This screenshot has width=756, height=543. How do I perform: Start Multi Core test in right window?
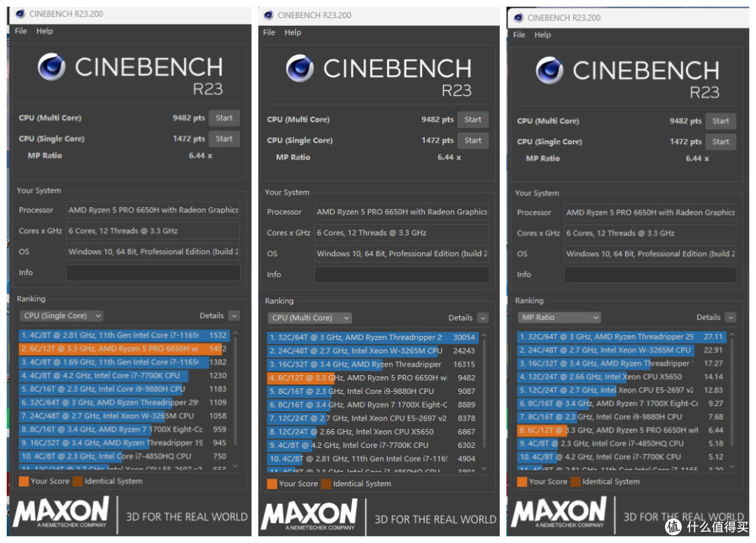pyautogui.click(x=721, y=121)
